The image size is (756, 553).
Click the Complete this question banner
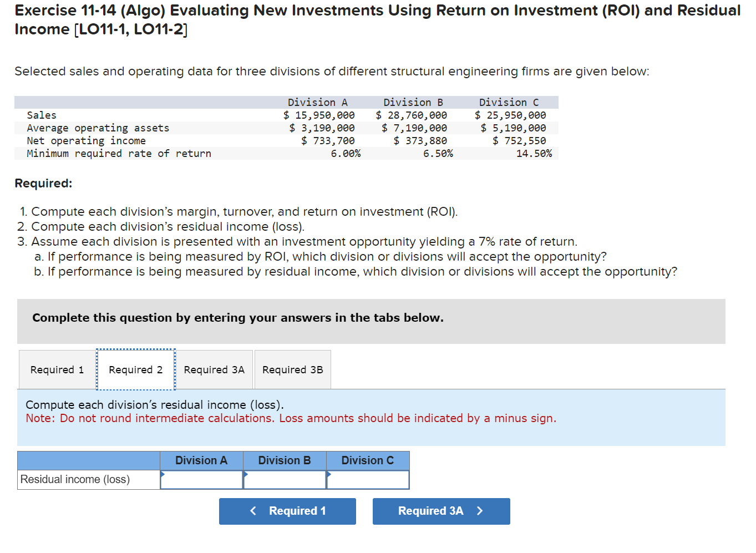(237, 317)
